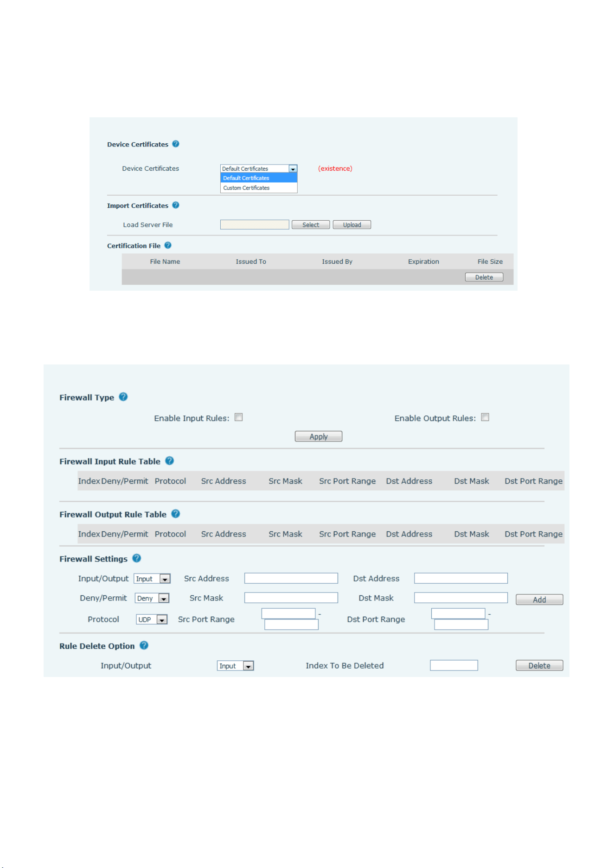The width and height of the screenshot is (614, 868).
Task: Click Issued To column header
Action: [251, 262]
